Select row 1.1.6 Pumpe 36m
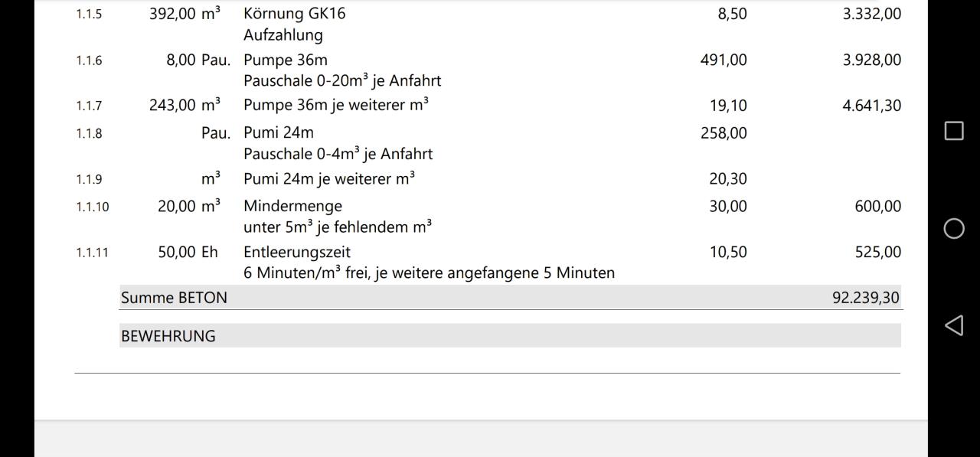Image resolution: width=980 pixels, height=457 pixels. click(285, 60)
